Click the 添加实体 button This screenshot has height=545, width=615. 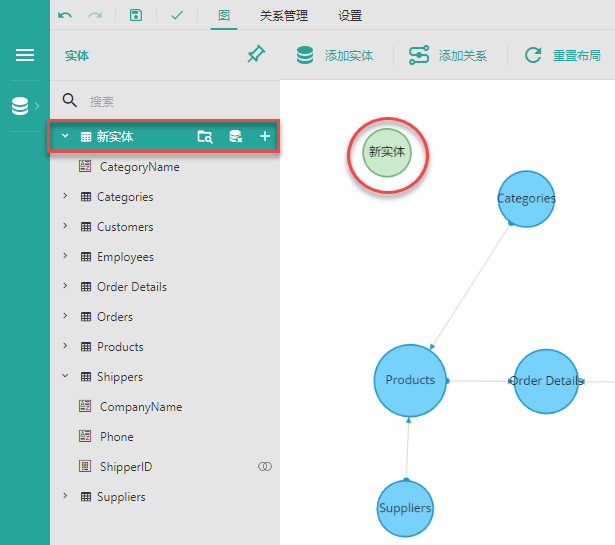(335, 56)
